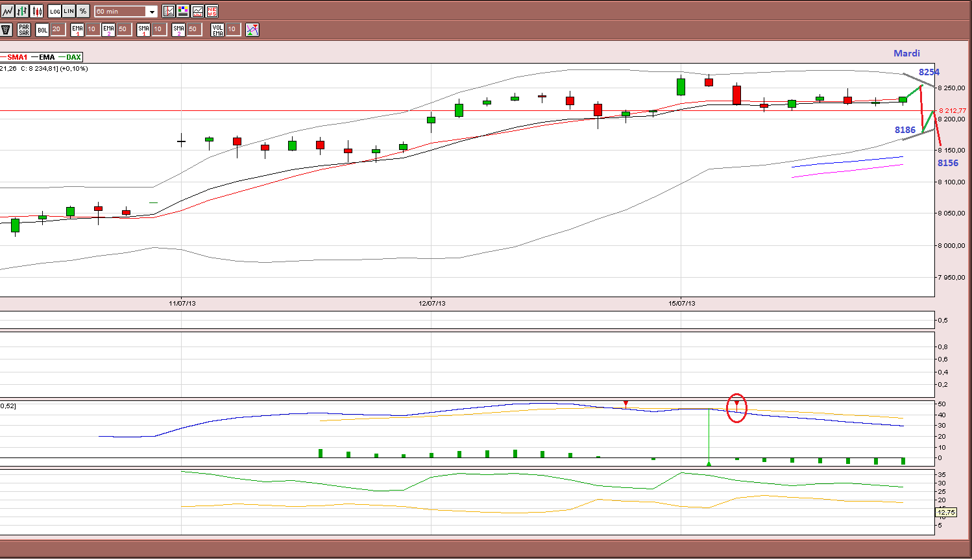The width and height of the screenshot is (972, 560).
Task: Open the NEWS icon
Action: [x=212, y=11]
